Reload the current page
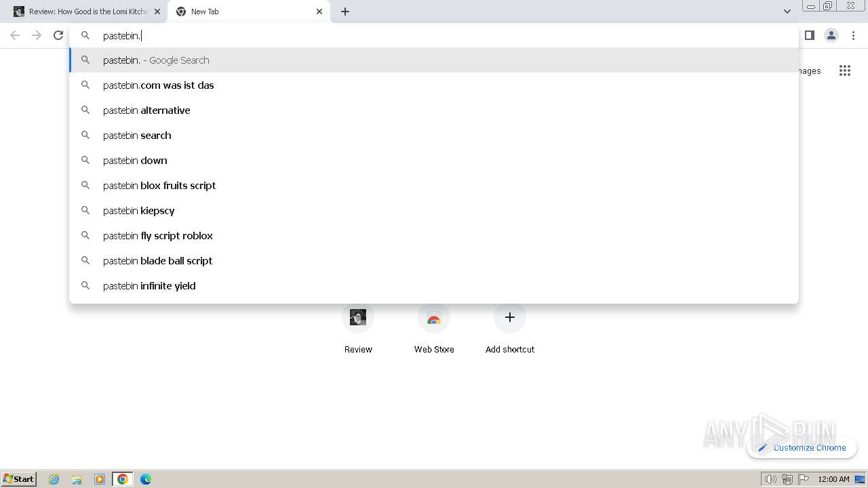This screenshot has height=488, width=868. tap(58, 35)
